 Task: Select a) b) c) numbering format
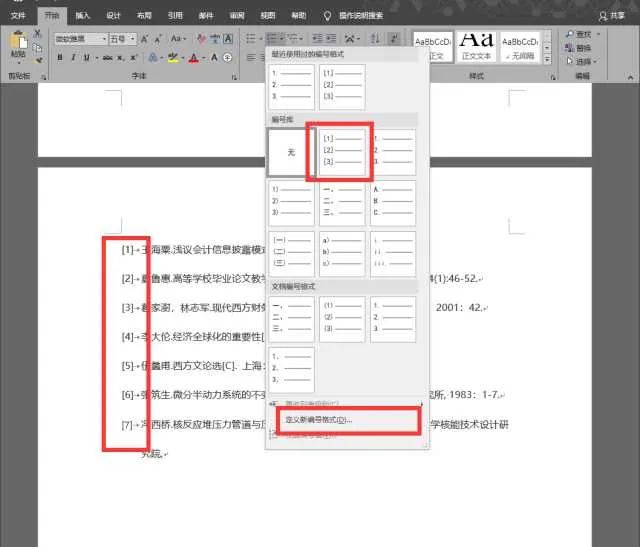[342, 254]
